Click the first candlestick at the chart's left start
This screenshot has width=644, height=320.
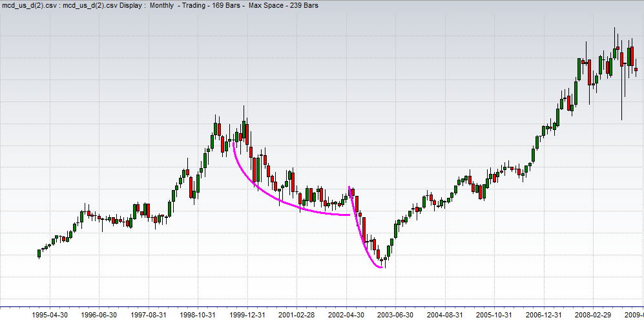pyautogui.click(x=39, y=253)
